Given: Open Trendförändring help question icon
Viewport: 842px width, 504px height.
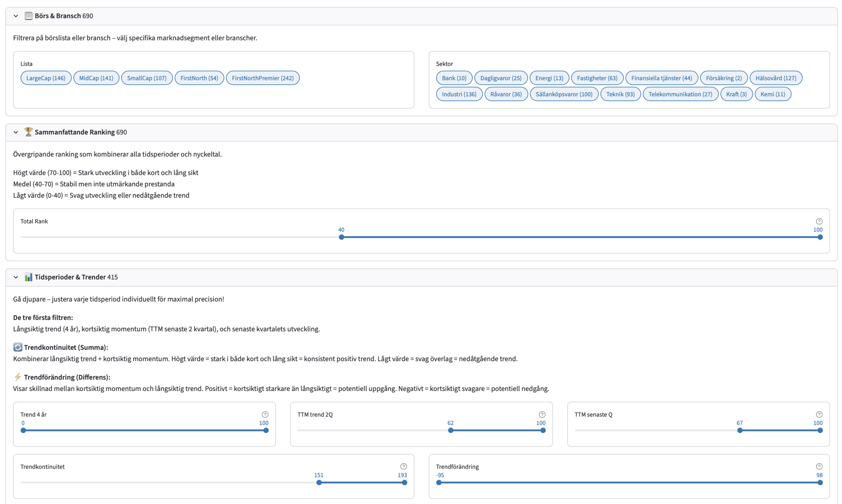Looking at the screenshot, I should pyautogui.click(x=819, y=466).
